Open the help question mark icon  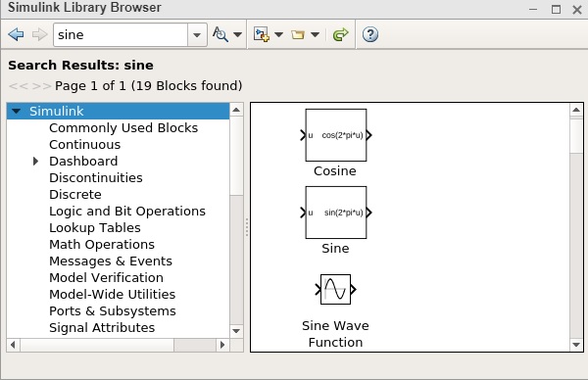[x=370, y=34]
